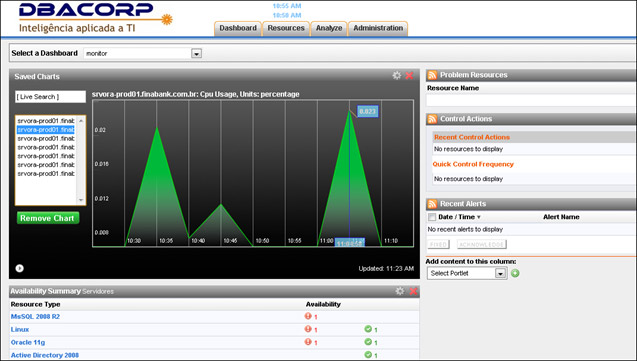
Task: Click the Problem Resources RSS feed icon
Action: pos(432,75)
